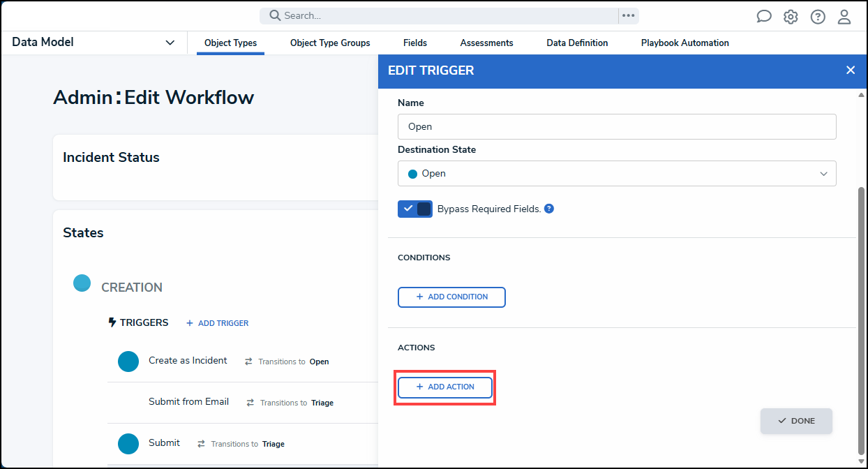Go to the Data Definition tab
This screenshot has width=868, height=469.
[577, 43]
